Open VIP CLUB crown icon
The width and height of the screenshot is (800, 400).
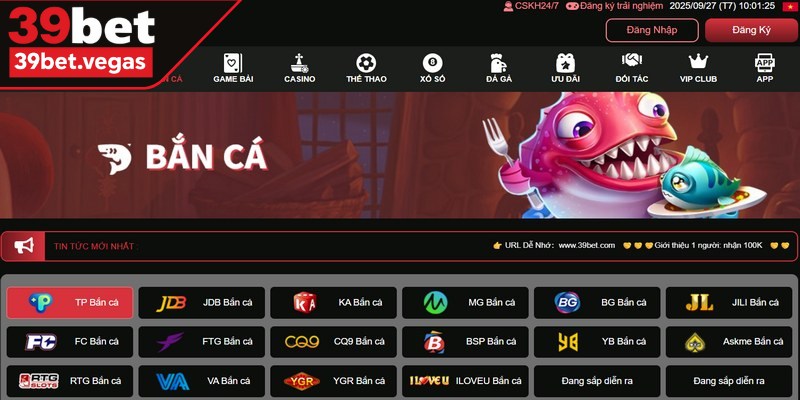click(x=698, y=62)
